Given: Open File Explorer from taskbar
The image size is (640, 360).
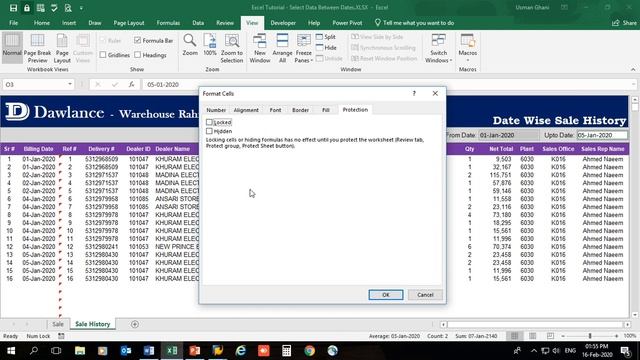Looking at the screenshot, I should click(80, 351).
